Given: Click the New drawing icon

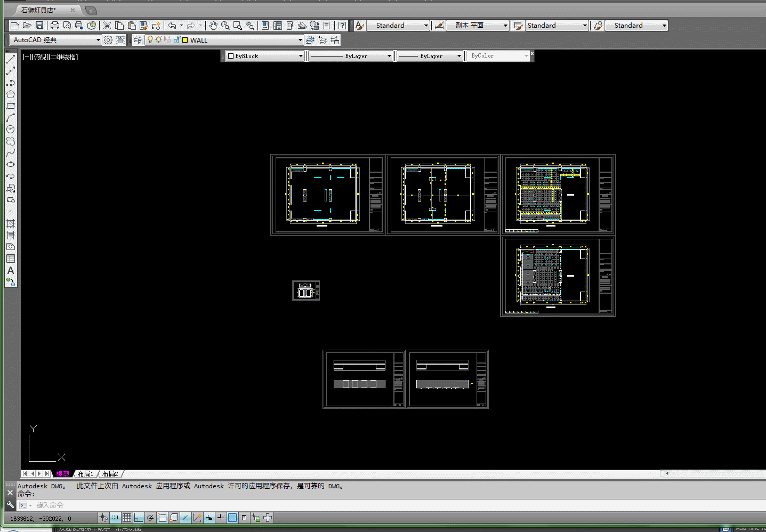Looking at the screenshot, I should (x=15, y=26).
